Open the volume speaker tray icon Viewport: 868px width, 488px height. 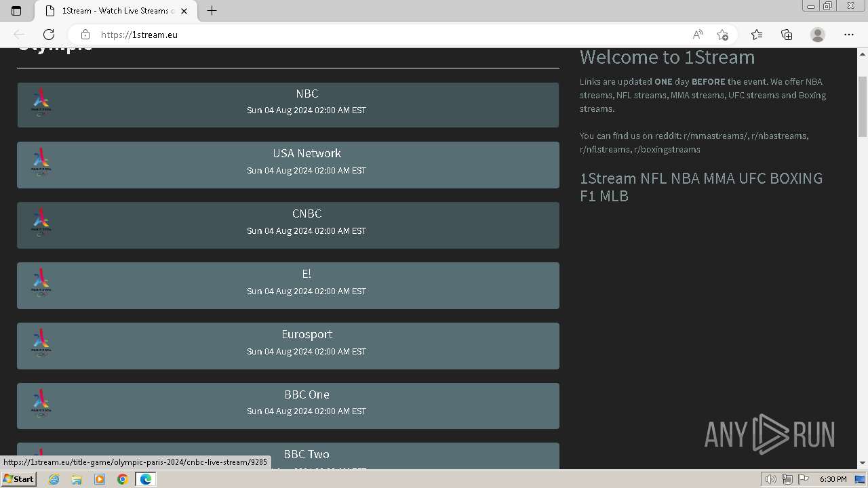coord(770,479)
